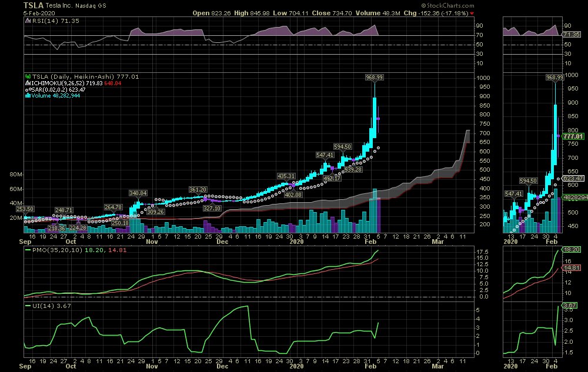This screenshot has width=588, height=372.
Task: Click the Ichimoku legend icon
Action: [28, 83]
